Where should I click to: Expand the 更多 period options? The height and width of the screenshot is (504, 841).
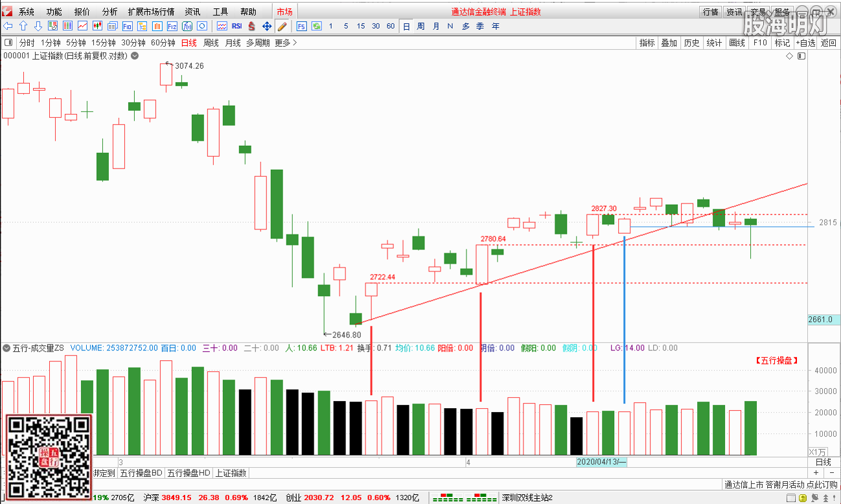[x=285, y=43]
